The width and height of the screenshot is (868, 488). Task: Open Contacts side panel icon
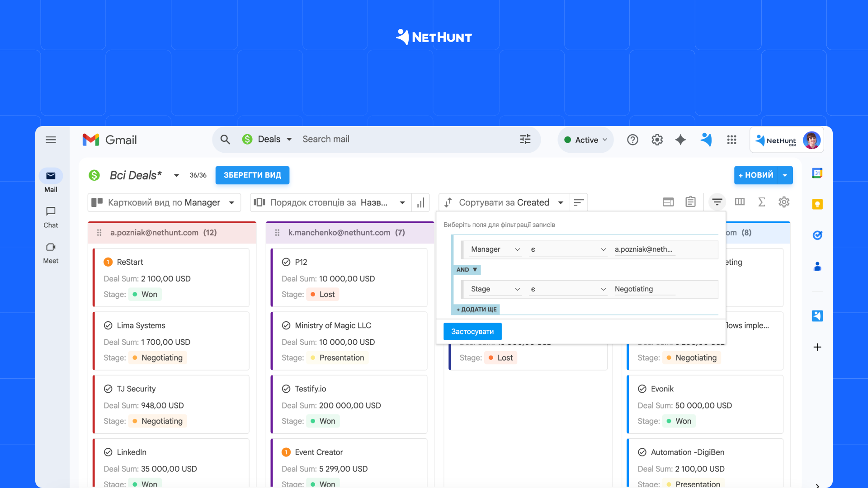coord(817,267)
